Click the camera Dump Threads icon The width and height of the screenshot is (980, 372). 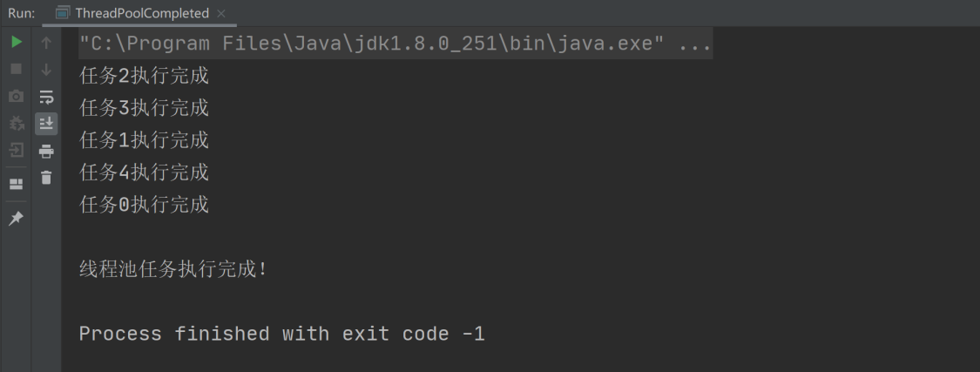(x=17, y=96)
